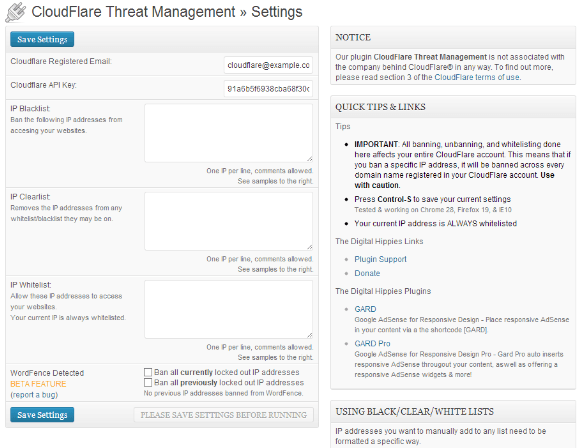Open the GARD plugin link
Image resolution: width=581 pixels, height=448 pixels.
[x=365, y=309]
